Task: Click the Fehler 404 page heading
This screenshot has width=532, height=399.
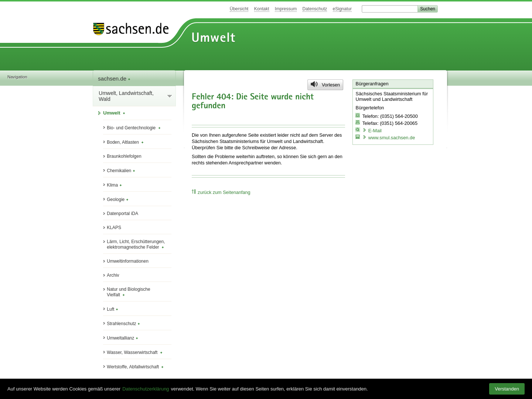Action: click(x=253, y=101)
